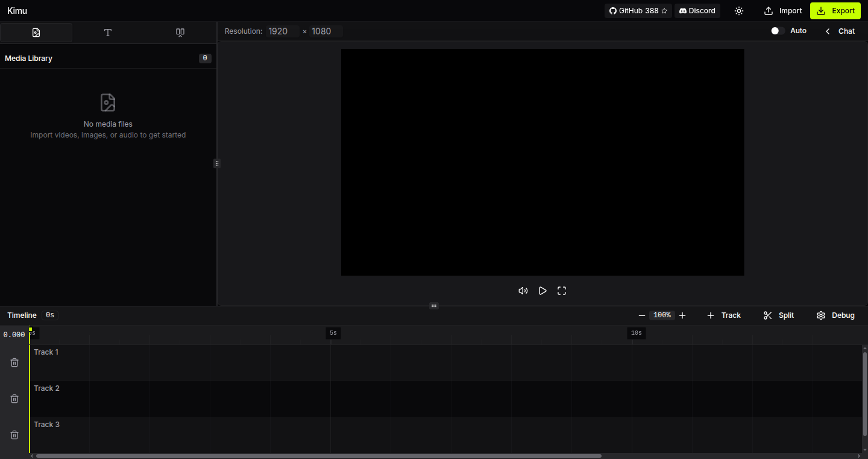Click the Split scissors button

[779, 315]
